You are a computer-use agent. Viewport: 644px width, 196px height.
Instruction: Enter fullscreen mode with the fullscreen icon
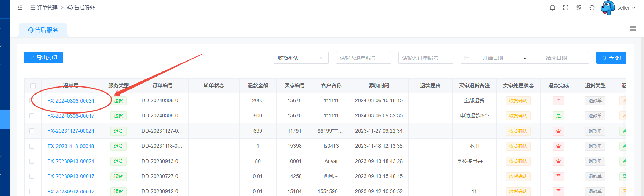pos(566,8)
